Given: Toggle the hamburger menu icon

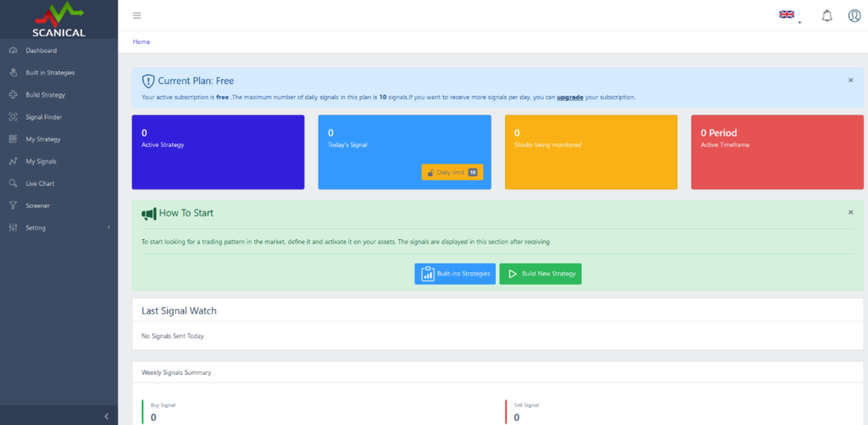Looking at the screenshot, I should pyautogui.click(x=136, y=15).
